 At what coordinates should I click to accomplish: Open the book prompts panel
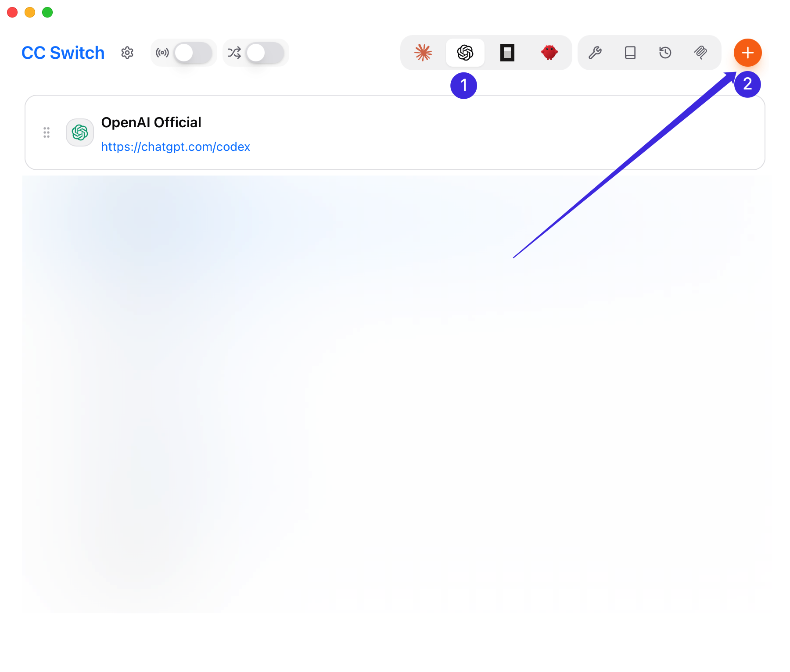point(630,53)
